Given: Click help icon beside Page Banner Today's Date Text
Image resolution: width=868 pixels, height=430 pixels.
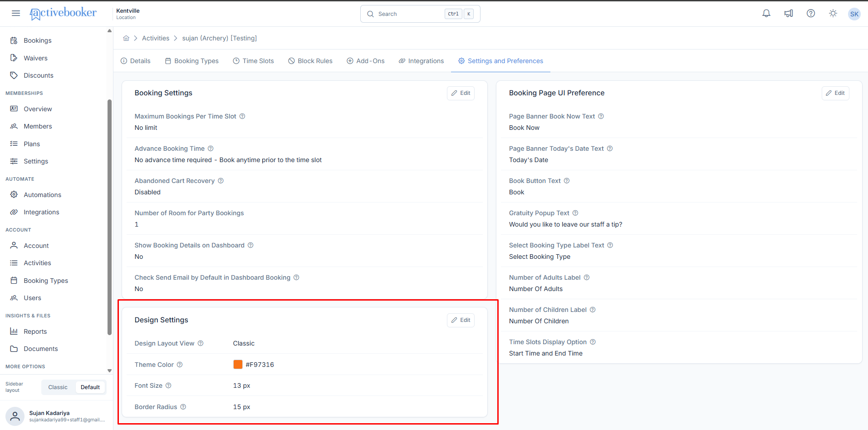Looking at the screenshot, I should click(x=610, y=148).
